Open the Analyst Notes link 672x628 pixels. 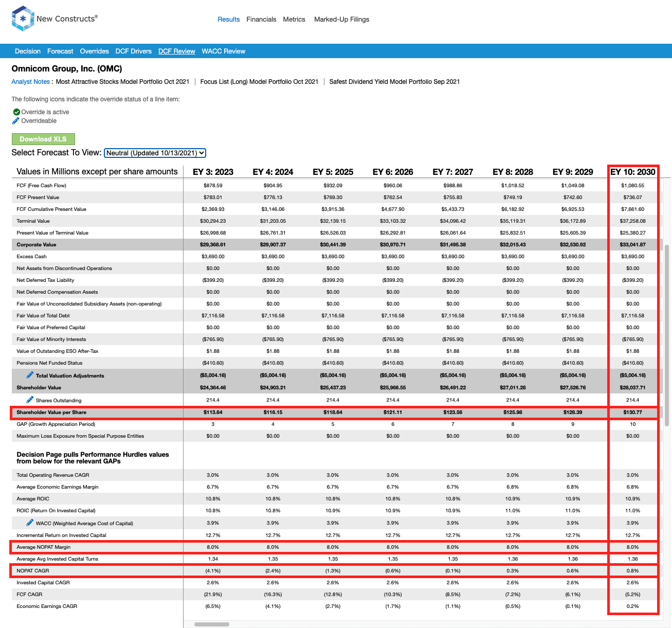[31, 82]
